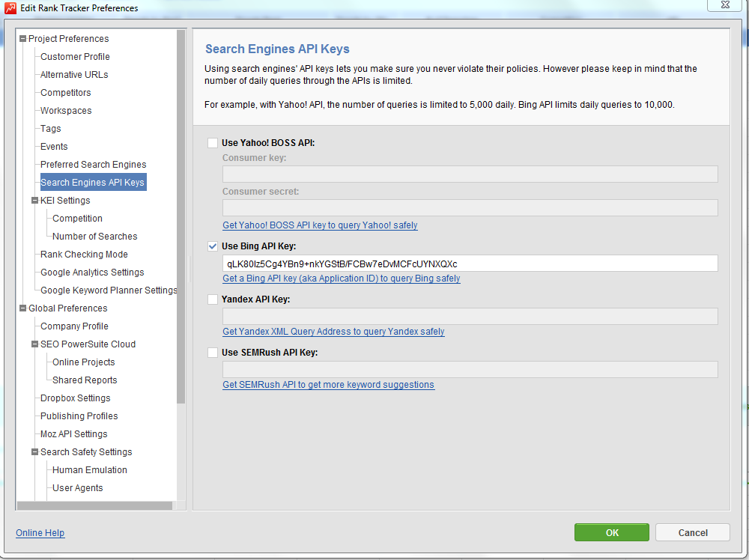Screen dimensions: 749x560
Task: Select Preferred Search Engines
Action: click(93, 165)
